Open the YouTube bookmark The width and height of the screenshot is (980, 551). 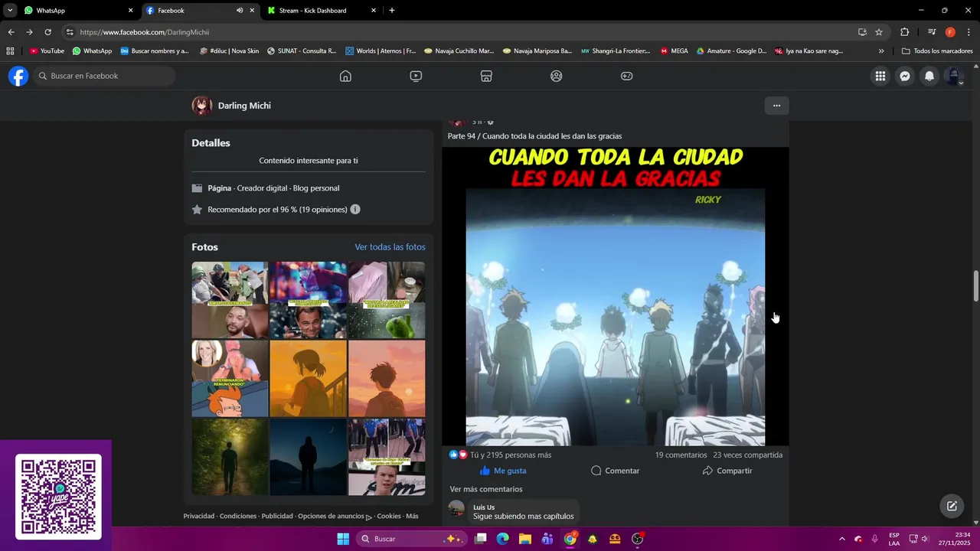(x=47, y=51)
